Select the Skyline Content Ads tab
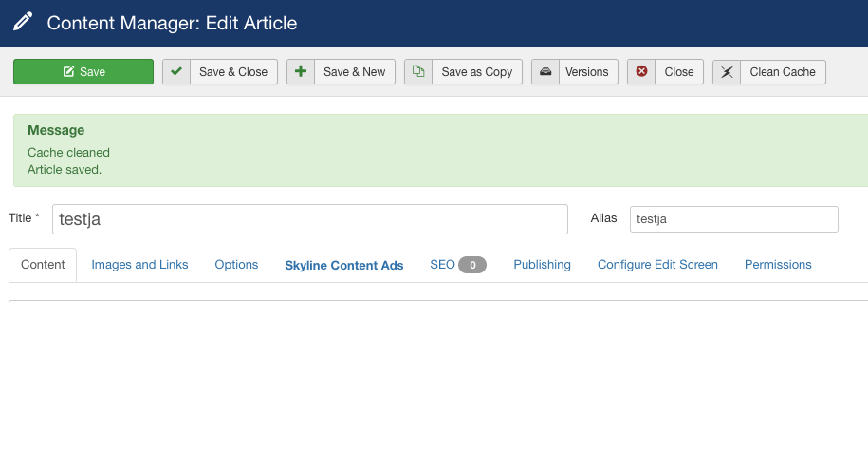Screen dimensions: 868x468 [344, 266]
